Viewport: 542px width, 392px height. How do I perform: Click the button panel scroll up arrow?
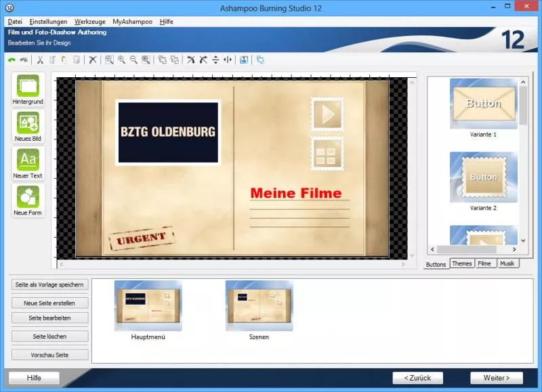click(x=523, y=82)
